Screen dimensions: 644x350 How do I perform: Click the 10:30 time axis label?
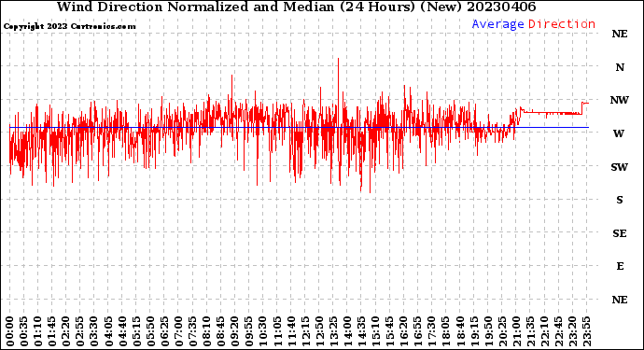[x=263, y=331]
